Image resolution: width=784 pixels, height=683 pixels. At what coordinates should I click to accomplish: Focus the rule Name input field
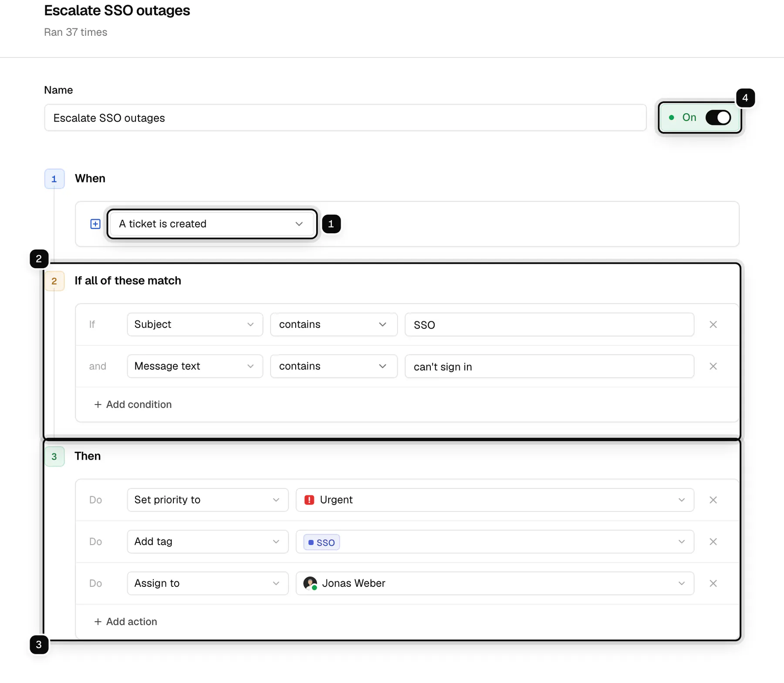(345, 118)
